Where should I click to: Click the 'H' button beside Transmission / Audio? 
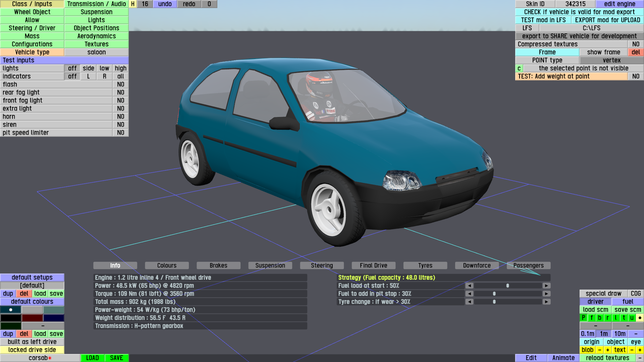point(133,4)
